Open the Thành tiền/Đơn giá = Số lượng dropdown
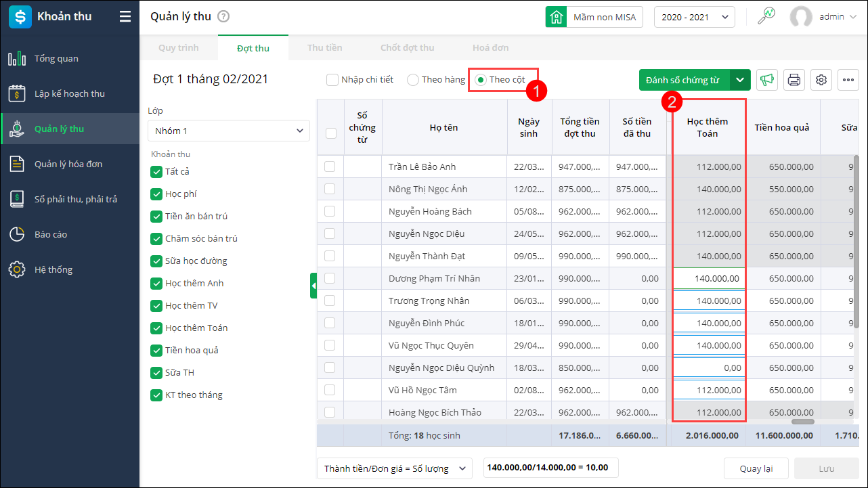Image resolution: width=868 pixels, height=488 pixels. coord(395,468)
